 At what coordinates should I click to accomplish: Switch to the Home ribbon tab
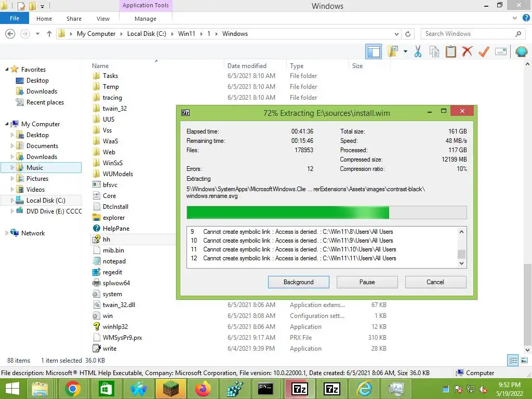[44, 19]
